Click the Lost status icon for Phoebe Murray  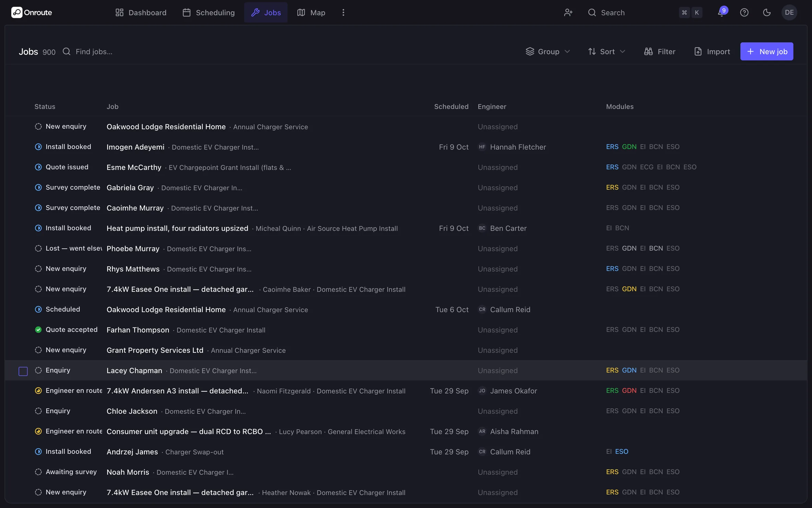pyautogui.click(x=38, y=249)
